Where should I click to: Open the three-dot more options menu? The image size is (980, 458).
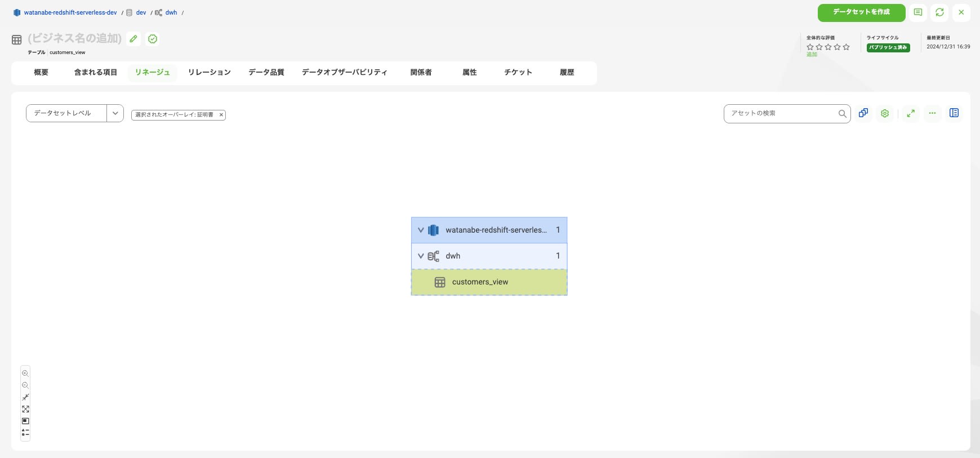click(x=932, y=113)
